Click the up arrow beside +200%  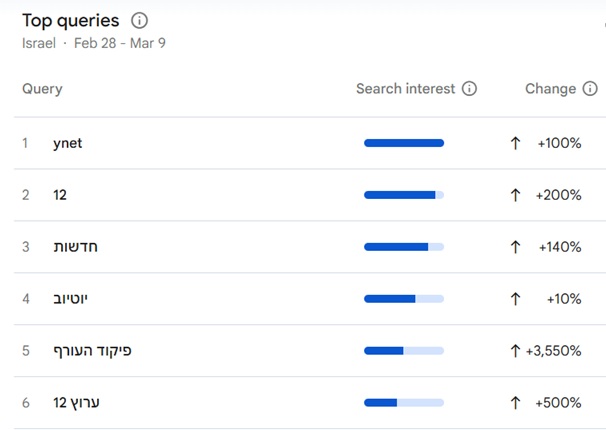(x=516, y=195)
